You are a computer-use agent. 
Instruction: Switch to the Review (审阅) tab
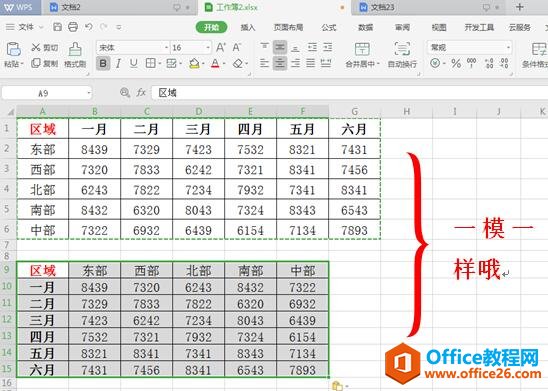click(x=402, y=27)
